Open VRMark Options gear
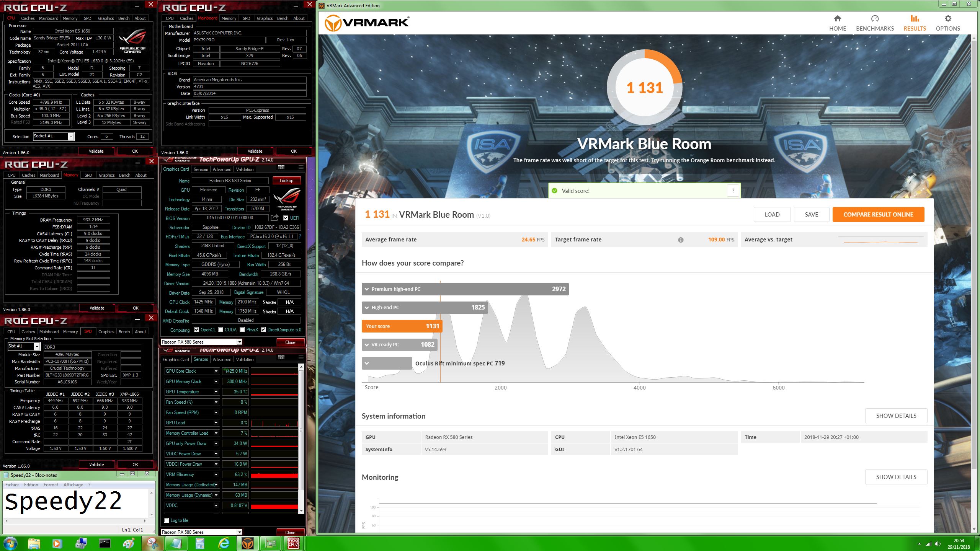This screenshot has width=980, height=551. pyautogui.click(x=948, y=23)
